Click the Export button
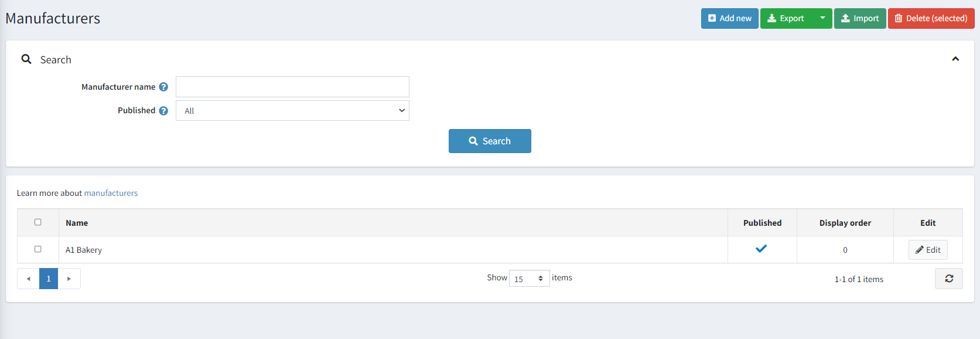The width and height of the screenshot is (980, 339). pyautogui.click(x=786, y=18)
